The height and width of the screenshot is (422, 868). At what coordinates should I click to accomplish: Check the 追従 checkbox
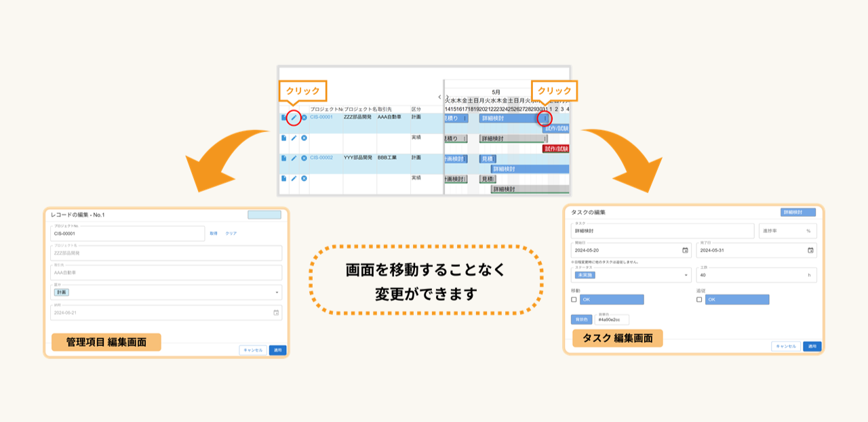click(700, 299)
